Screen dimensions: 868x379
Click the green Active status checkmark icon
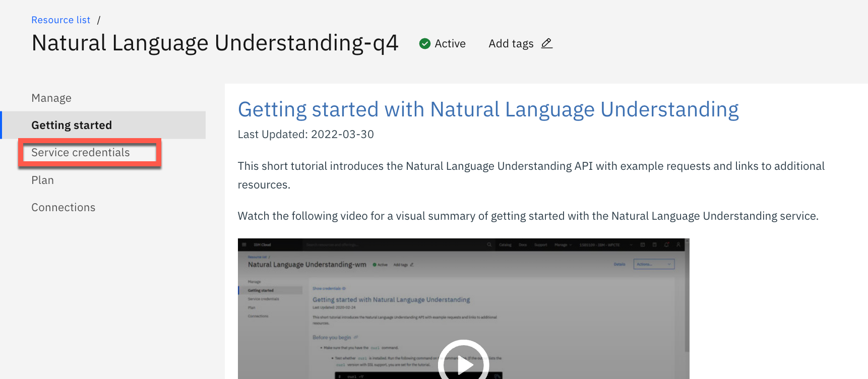(x=425, y=44)
